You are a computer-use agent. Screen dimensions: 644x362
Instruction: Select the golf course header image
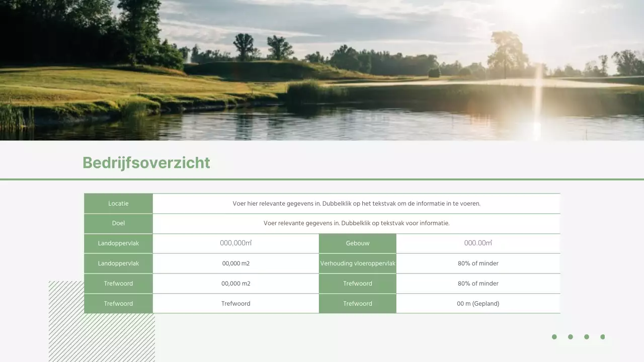[322, 70]
